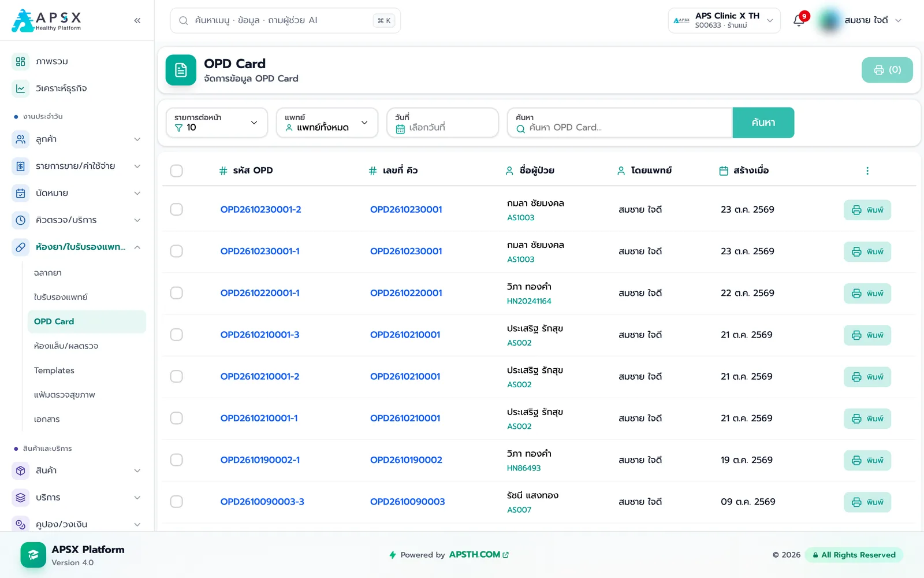Click the นัดหมาย calendar icon
This screenshot has height=578, width=924.
pos(21,193)
